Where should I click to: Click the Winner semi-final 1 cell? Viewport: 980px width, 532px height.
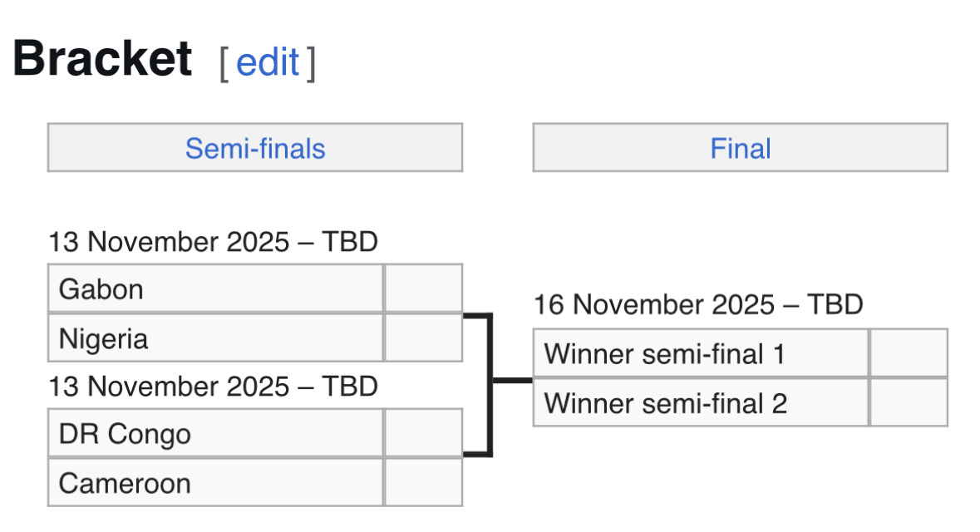tap(701, 354)
